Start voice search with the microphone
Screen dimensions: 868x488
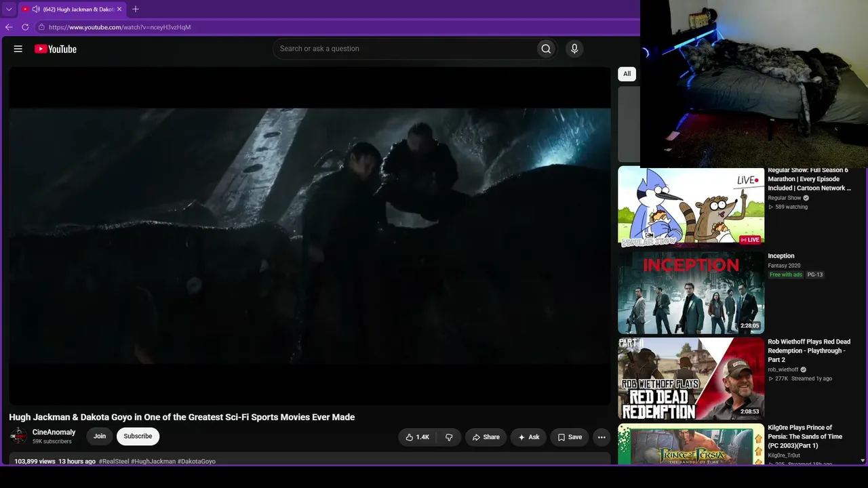pos(574,49)
